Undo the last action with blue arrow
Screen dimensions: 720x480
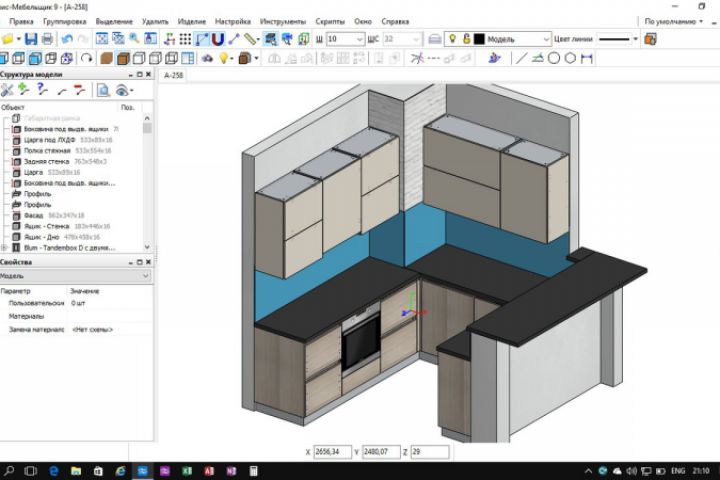[67, 39]
